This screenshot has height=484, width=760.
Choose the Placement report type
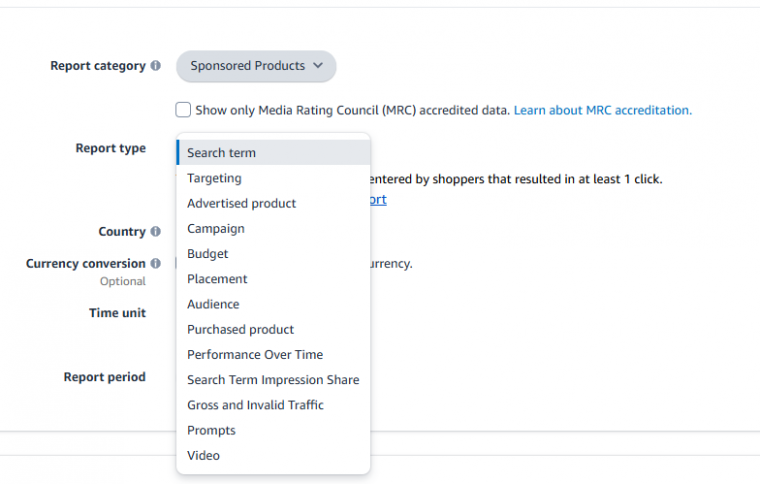coord(273,279)
